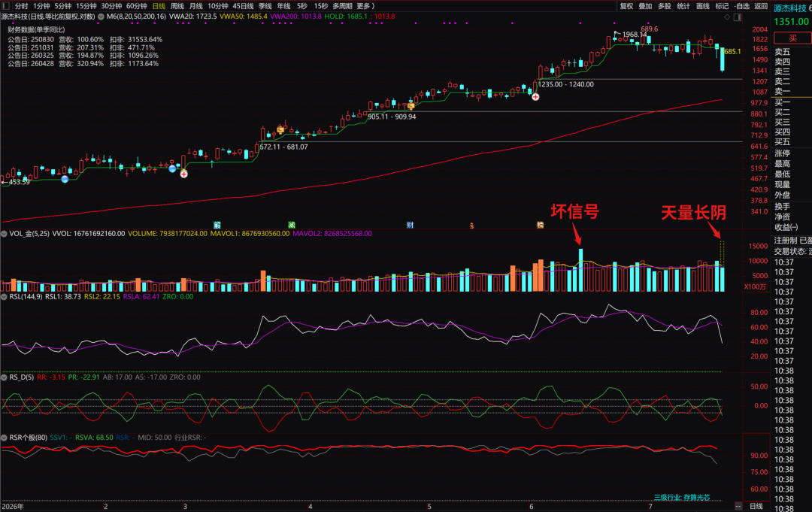The image size is (812, 512).
Task: Click the 换手 turnover label
Action: tap(783, 207)
